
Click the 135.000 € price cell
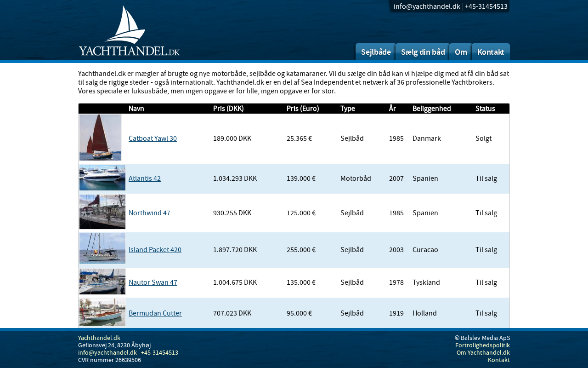point(301,282)
